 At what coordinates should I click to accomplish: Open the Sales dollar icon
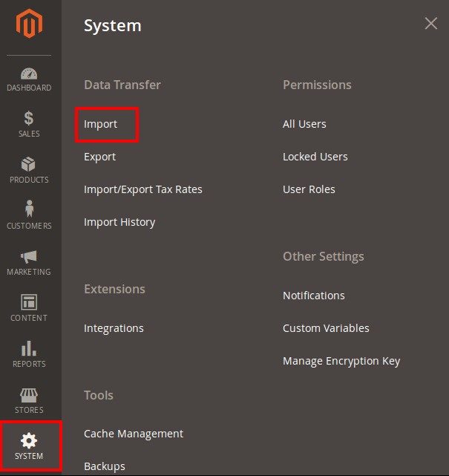click(x=29, y=119)
